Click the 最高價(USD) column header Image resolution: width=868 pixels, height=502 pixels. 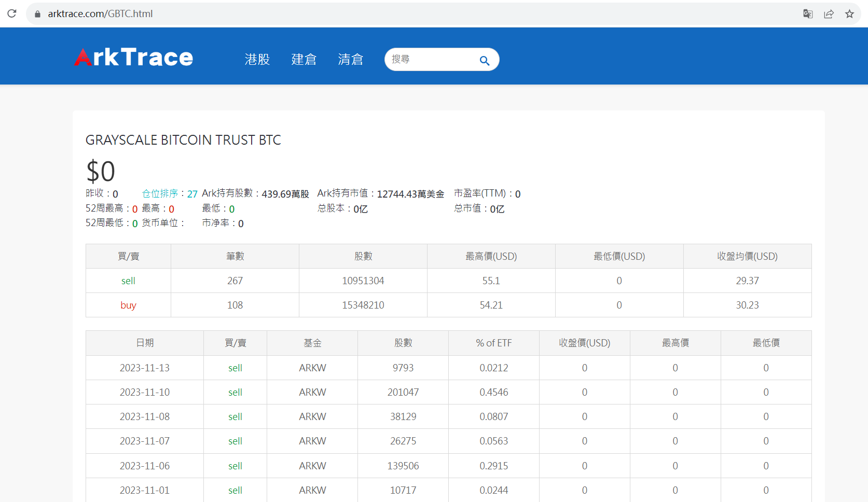click(491, 256)
